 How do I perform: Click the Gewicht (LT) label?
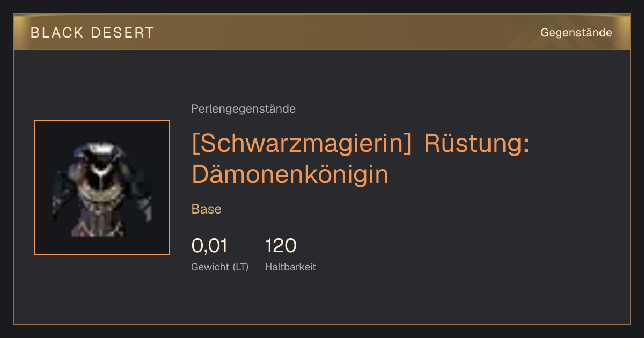click(219, 267)
